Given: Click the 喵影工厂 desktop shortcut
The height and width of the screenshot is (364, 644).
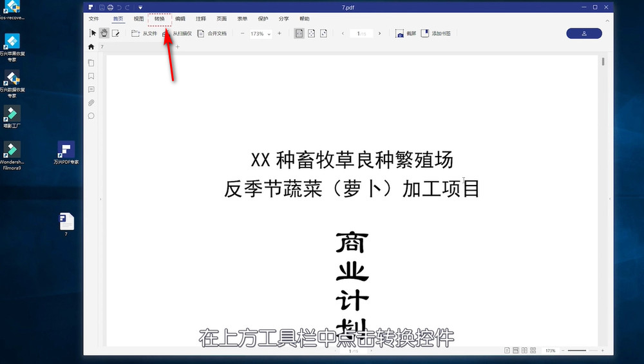Looking at the screenshot, I should (12, 117).
